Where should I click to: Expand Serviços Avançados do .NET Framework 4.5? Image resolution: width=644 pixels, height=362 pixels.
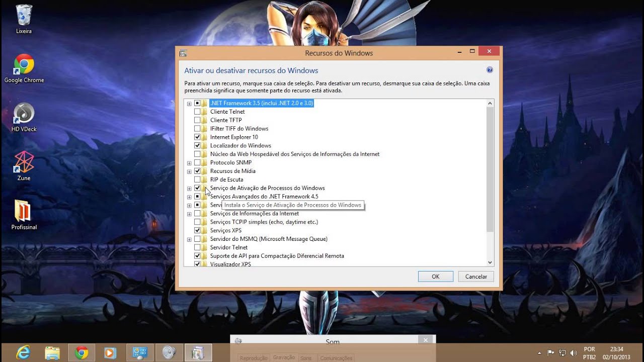pos(189,197)
